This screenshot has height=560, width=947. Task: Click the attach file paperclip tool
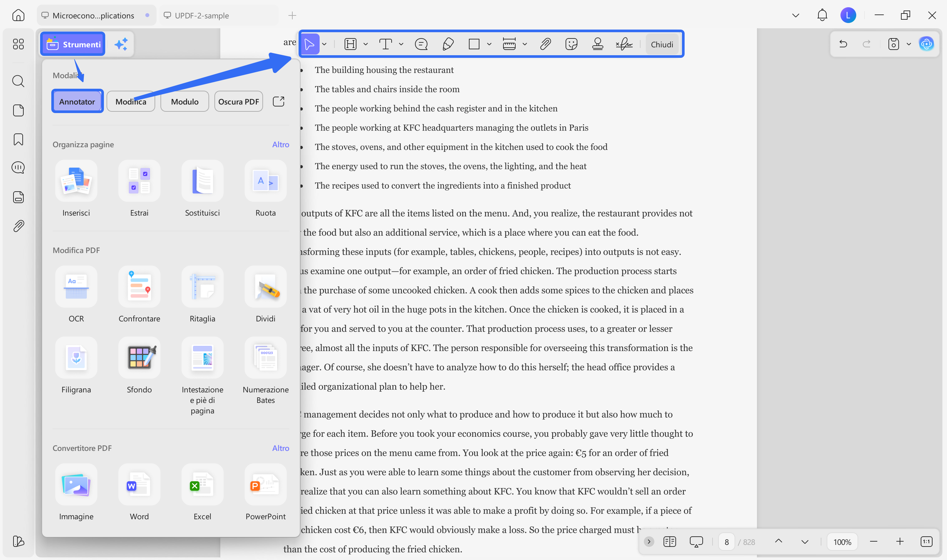pos(546,44)
